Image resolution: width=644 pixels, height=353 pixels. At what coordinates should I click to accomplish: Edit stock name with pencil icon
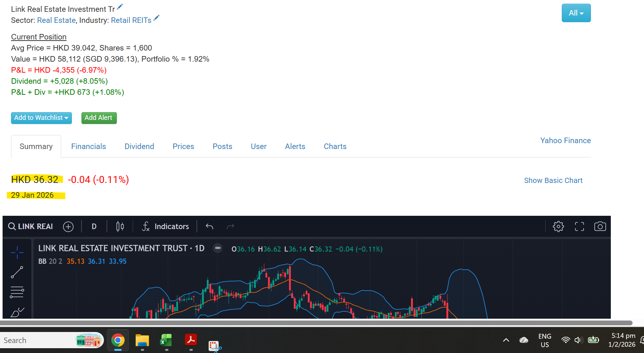click(120, 7)
